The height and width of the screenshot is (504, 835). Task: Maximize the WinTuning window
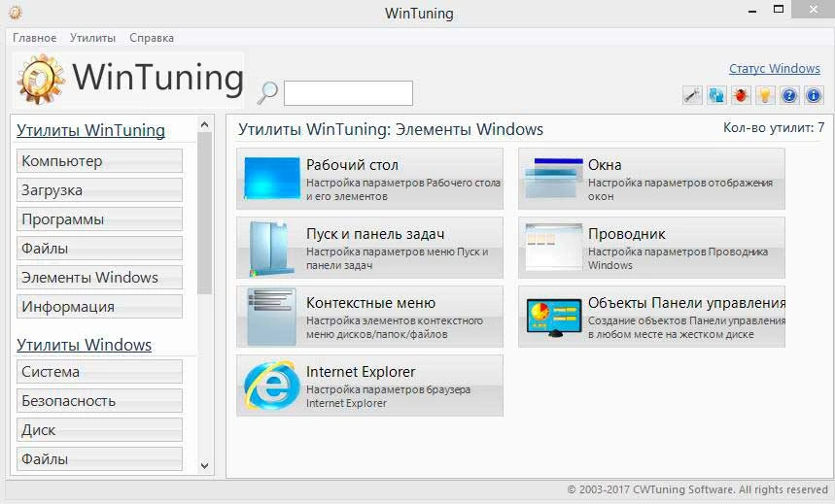(x=779, y=10)
